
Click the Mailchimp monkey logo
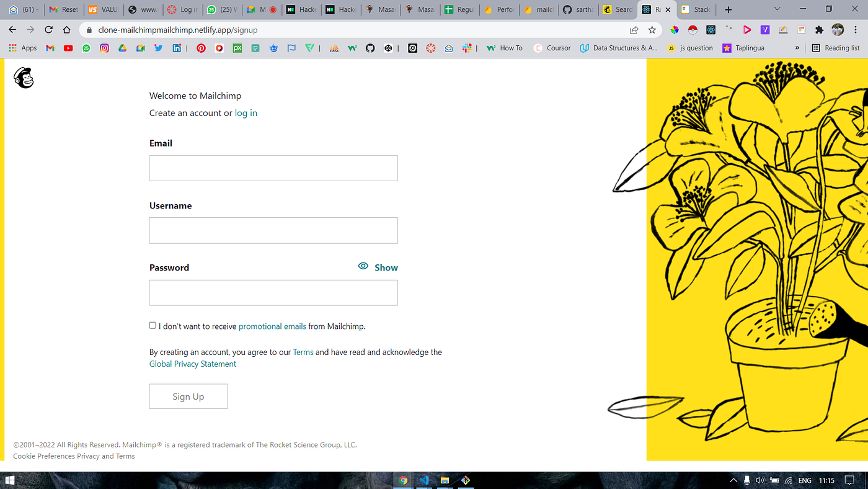pyautogui.click(x=24, y=78)
